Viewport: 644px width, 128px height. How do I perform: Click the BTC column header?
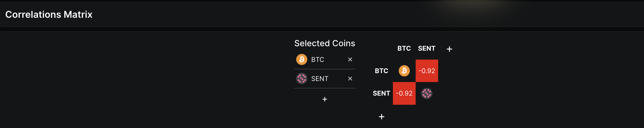point(404,48)
